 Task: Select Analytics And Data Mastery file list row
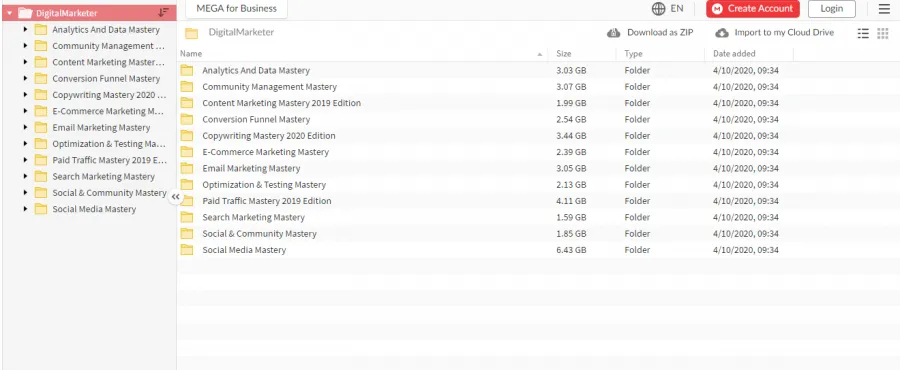(x=538, y=71)
